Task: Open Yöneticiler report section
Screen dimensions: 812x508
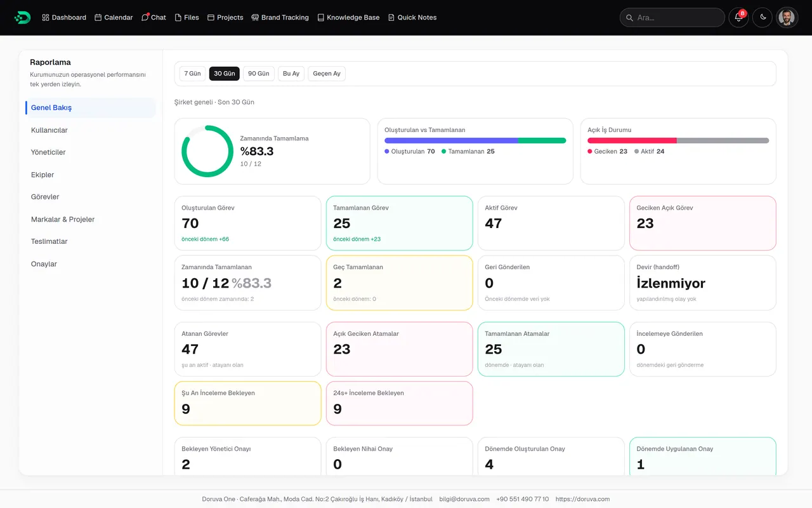Action: tap(91, 152)
